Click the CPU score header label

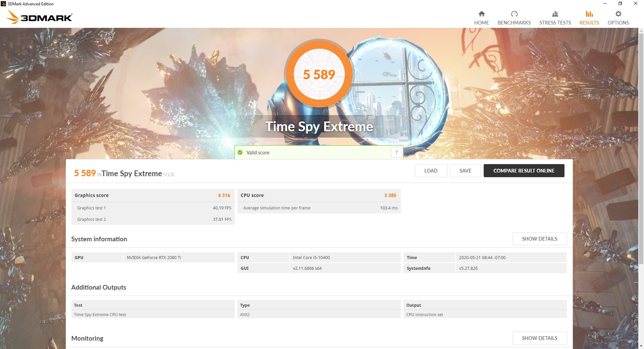click(252, 195)
